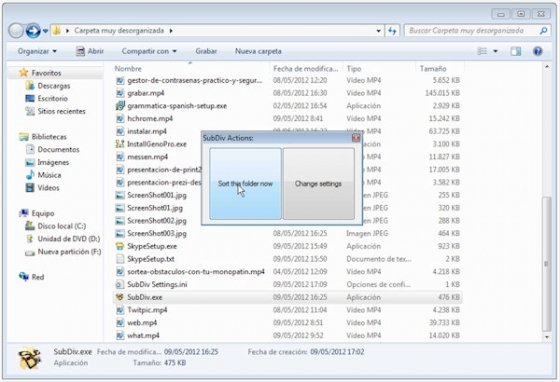
Task: Select sortea-obstaculos-con-tu-monopatin.mp4
Action: (196, 272)
